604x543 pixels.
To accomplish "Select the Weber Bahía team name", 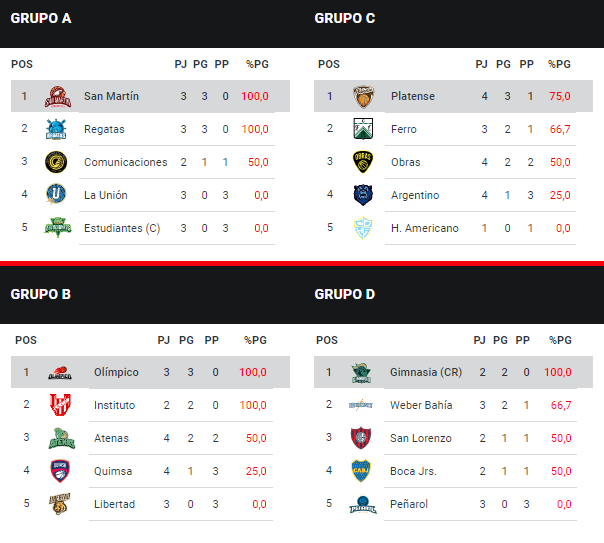I will (421, 405).
